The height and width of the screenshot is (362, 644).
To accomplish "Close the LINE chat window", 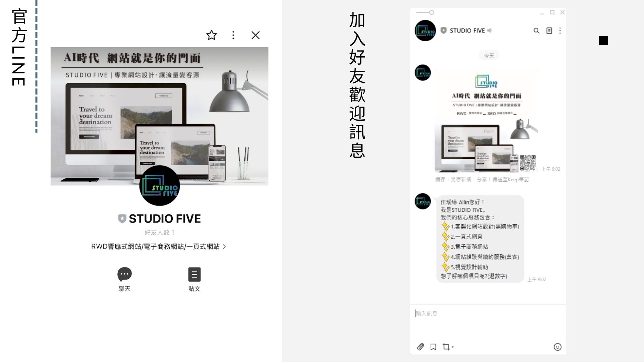I will pos(562,12).
